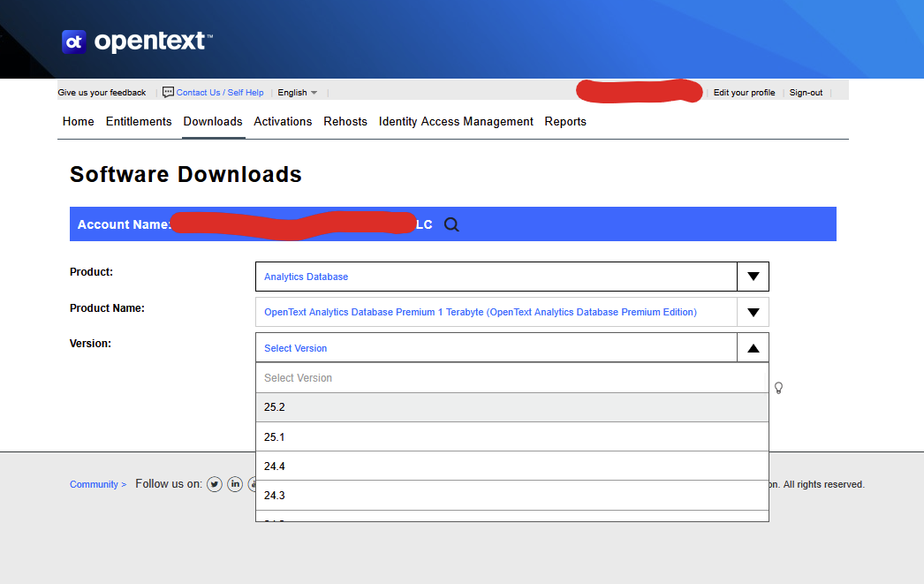Click the search magnifier in the Account Name bar
924x584 pixels.
[451, 224]
